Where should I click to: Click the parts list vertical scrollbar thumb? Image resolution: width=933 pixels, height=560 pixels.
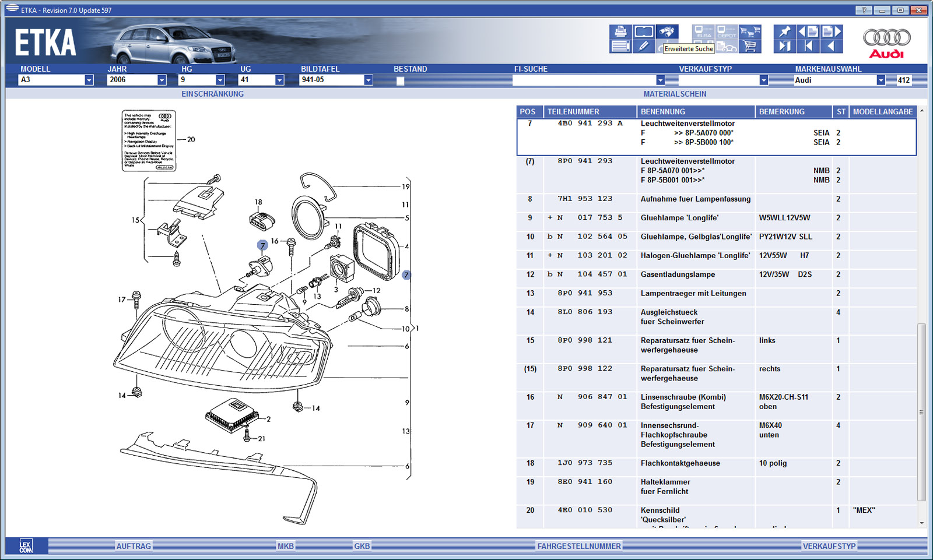921,412
